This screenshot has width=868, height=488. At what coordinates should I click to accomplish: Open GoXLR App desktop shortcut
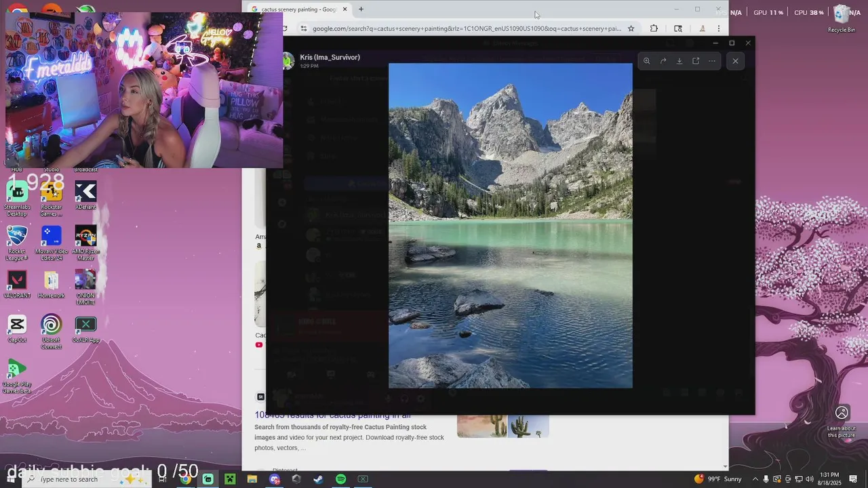[x=85, y=329]
